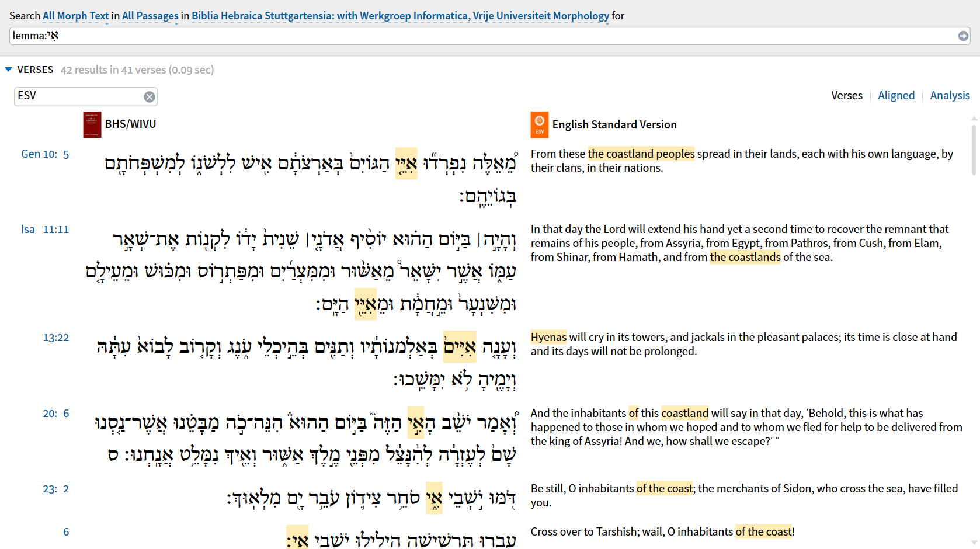Open the 23:2 verse reference
Viewport: 980px width, 549px height.
pos(56,489)
